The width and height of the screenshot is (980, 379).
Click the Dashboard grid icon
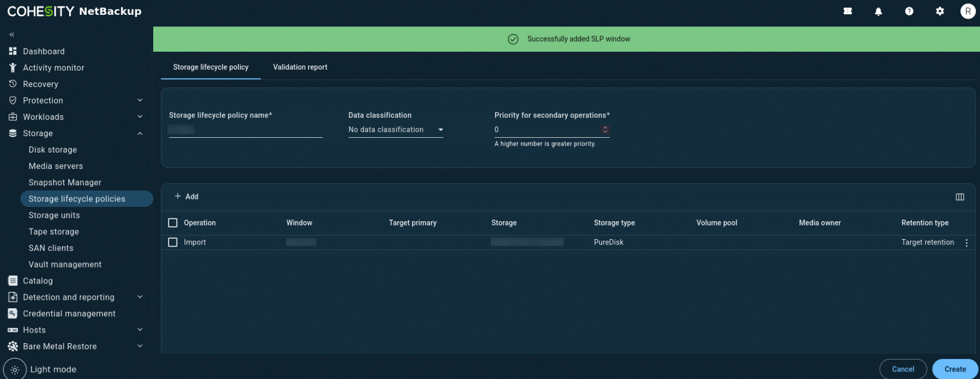[x=13, y=51]
